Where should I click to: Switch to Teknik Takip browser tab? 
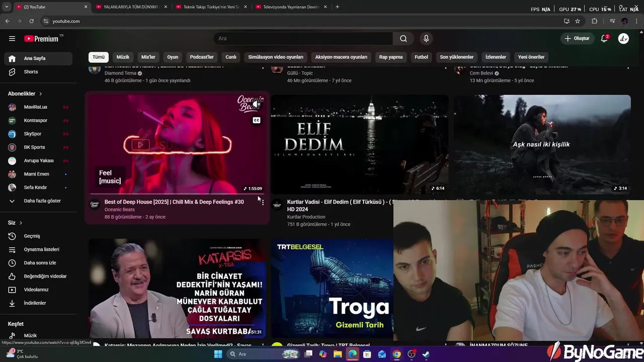pos(210,7)
